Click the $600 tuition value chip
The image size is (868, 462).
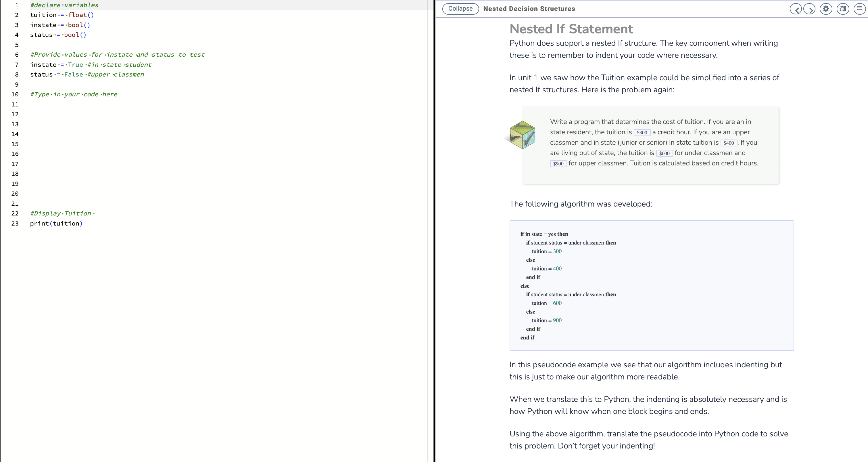pos(664,153)
